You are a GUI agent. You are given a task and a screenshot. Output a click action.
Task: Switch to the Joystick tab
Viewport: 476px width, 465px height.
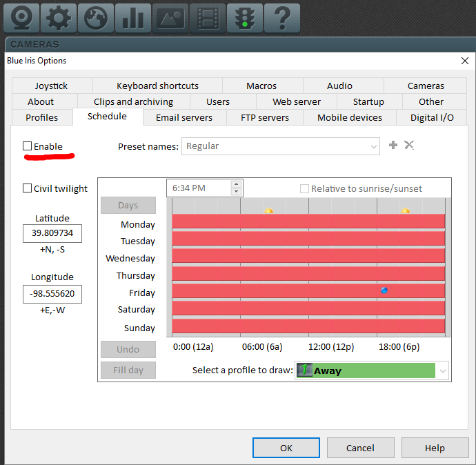click(51, 86)
